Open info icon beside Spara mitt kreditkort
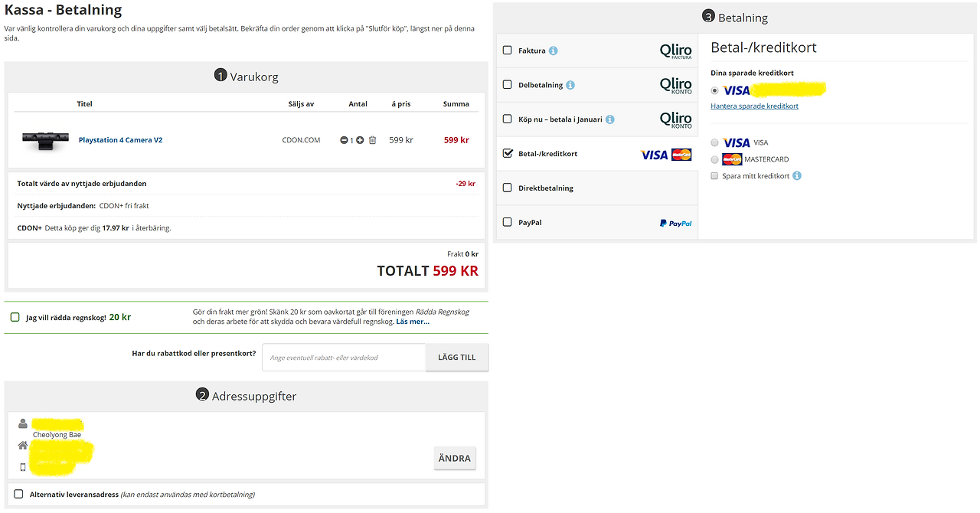The height and width of the screenshot is (513, 980). [797, 175]
